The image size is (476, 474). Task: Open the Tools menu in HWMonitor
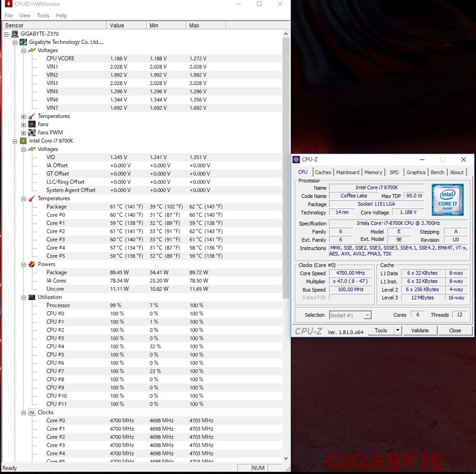pos(43,15)
